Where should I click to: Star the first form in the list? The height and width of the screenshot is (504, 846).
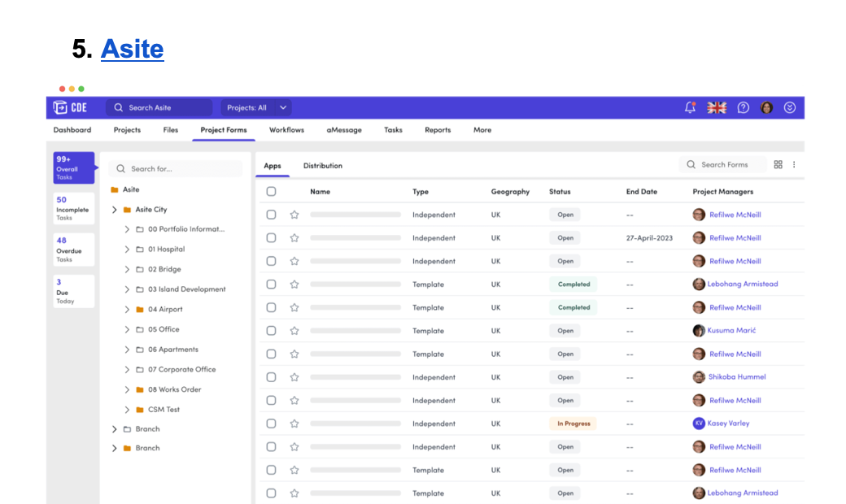[294, 215]
